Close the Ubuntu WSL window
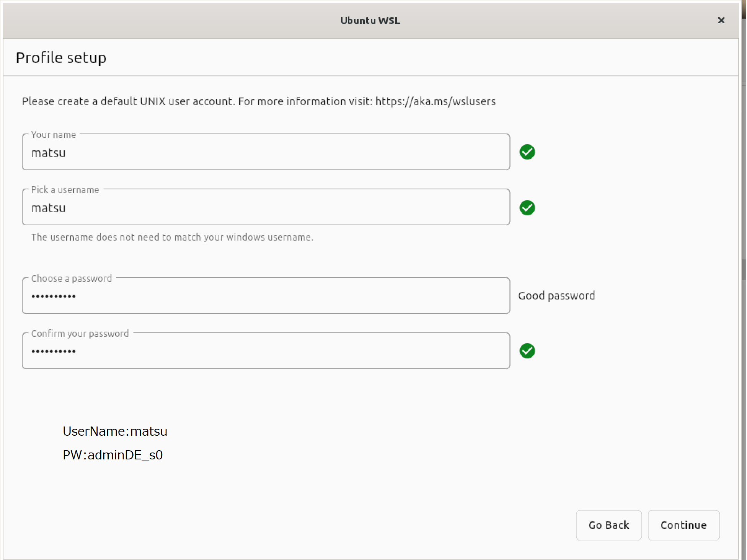The image size is (747, 560). [721, 20]
